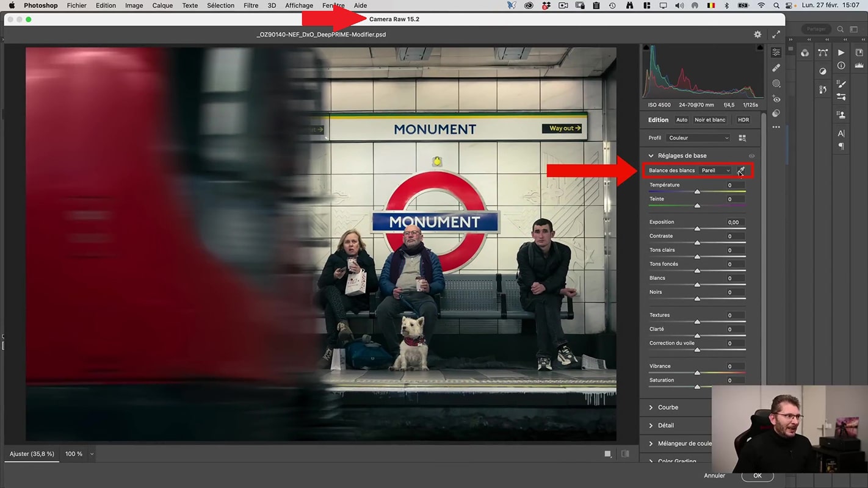Viewport: 868px width, 488px height.
Task: Open the Profil Couleur dropdown
Action: coord(698,138)
